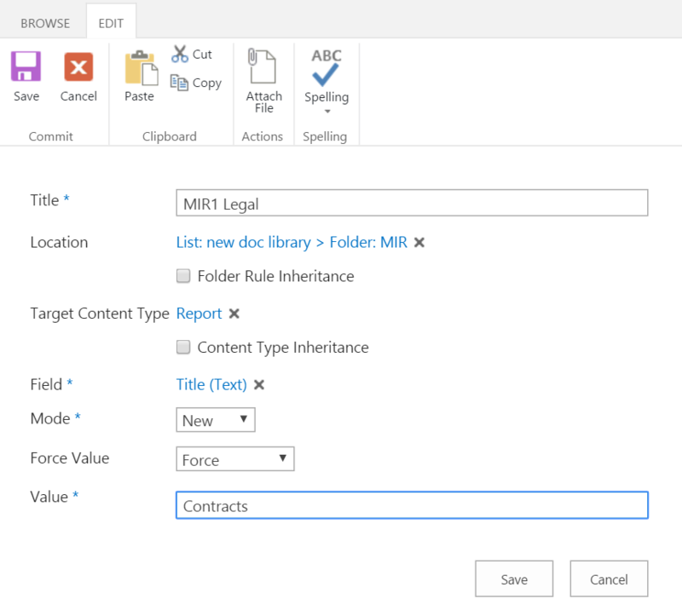Viewport: 682px width, 616px height.
Task: Open the Title (Text) field link
Action: pos(211,385)
